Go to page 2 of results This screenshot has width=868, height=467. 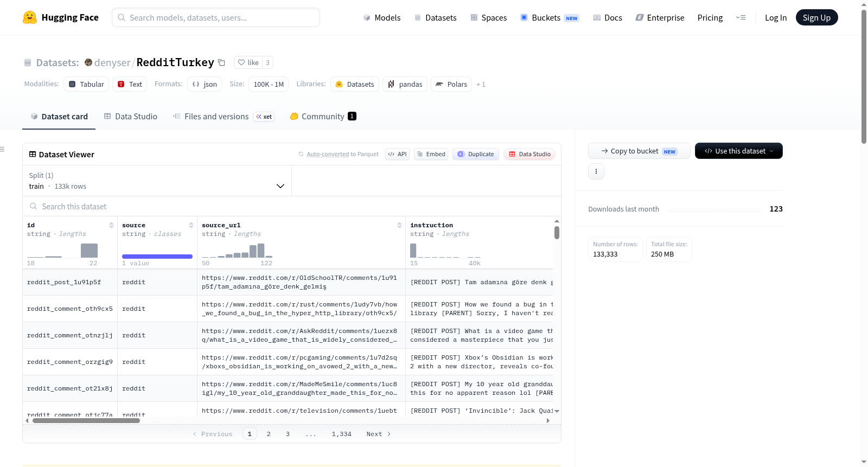tap(269, 434)
